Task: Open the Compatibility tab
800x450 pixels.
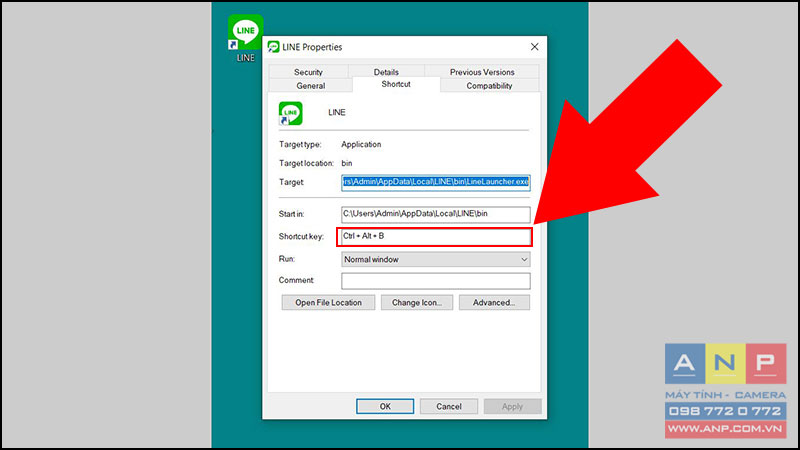Action: click(x=489, y=86)
